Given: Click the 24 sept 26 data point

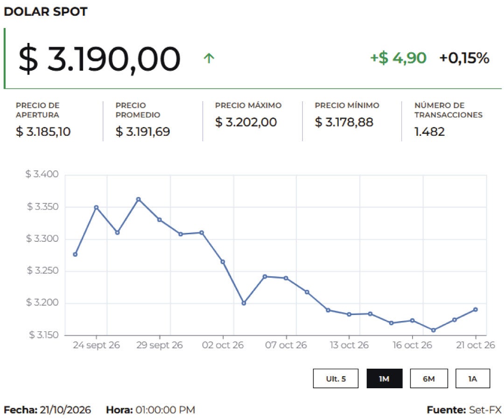Looking at the screenshot, I should coord(96,208).
